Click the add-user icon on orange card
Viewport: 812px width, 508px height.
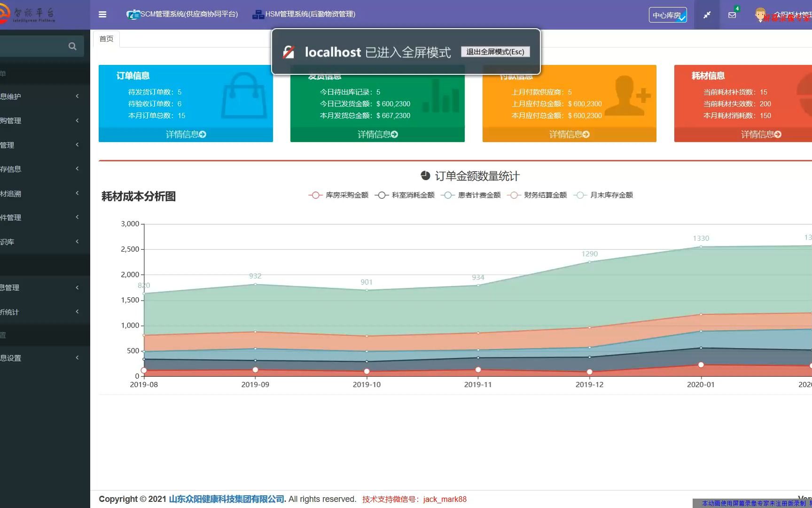(627, 95)
